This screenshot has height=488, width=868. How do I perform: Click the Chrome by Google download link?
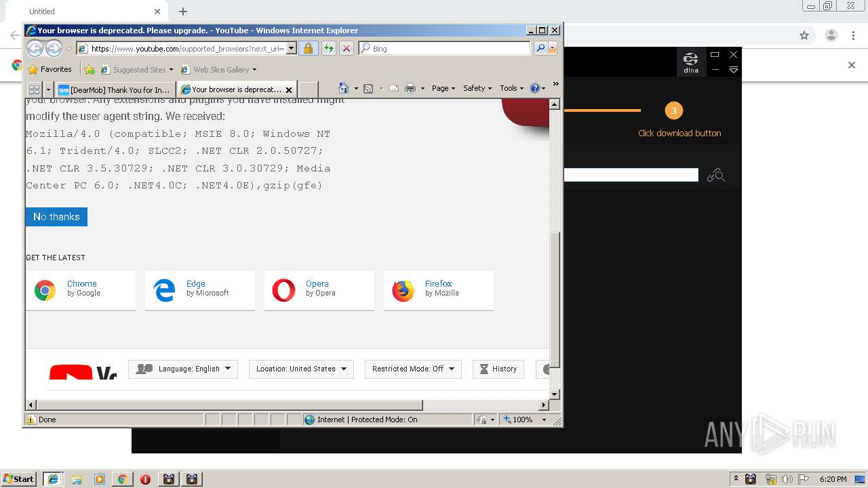point(81,291)
